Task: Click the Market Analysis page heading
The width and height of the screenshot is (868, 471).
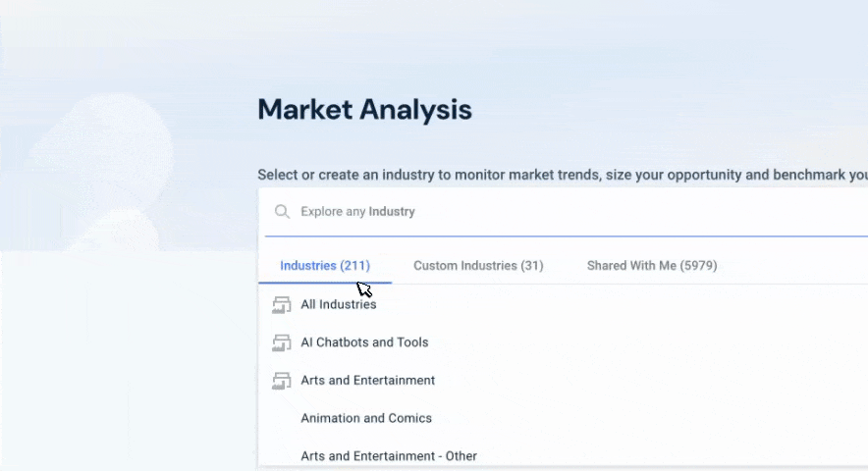Action: point(364,110)
